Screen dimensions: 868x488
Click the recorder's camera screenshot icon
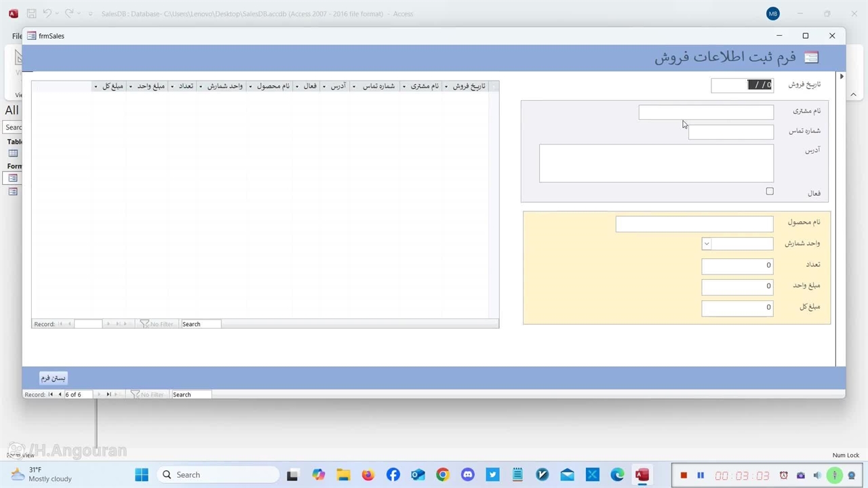pyautogui.click(x=801, y=475)
